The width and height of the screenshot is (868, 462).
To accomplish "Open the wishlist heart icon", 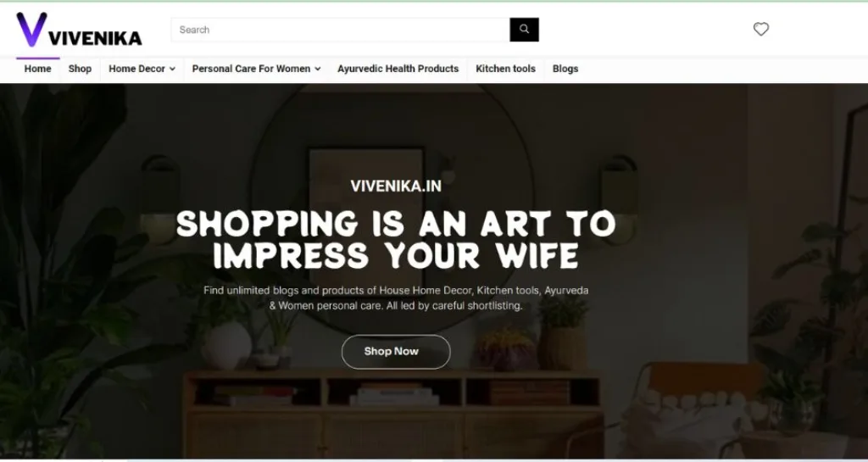I will click(x=760, y=30).
